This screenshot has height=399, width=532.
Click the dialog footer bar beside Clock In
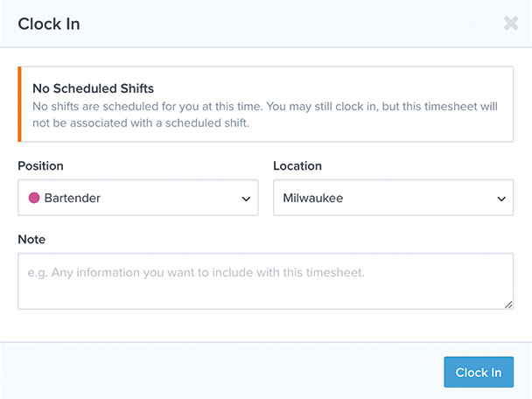220,372
